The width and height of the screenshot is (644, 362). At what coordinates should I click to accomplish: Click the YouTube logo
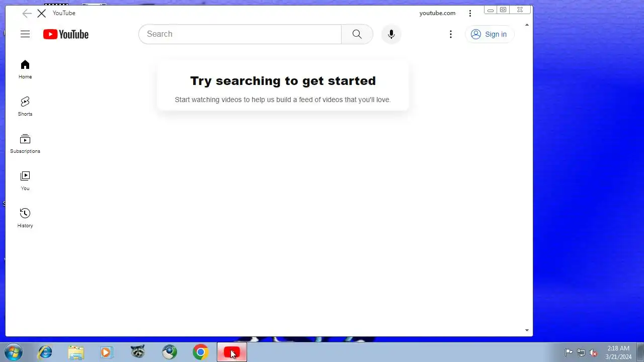coord(66,34)
